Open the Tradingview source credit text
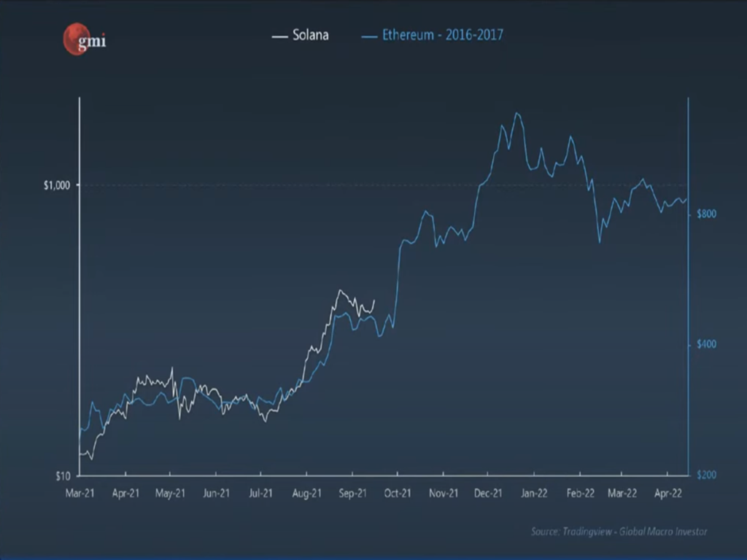The width and height of the screenshot is (747, 560). tap(619, 532)
